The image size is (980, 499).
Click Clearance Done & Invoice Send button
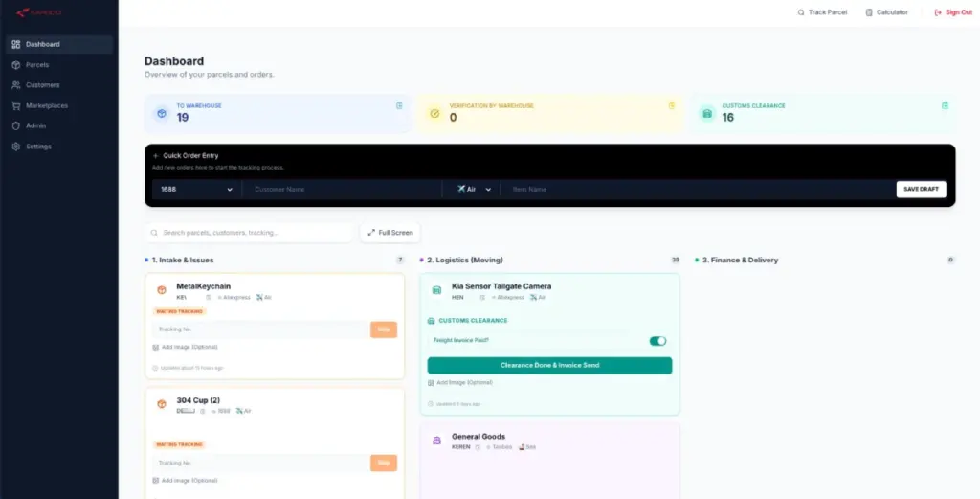point(549,365)
